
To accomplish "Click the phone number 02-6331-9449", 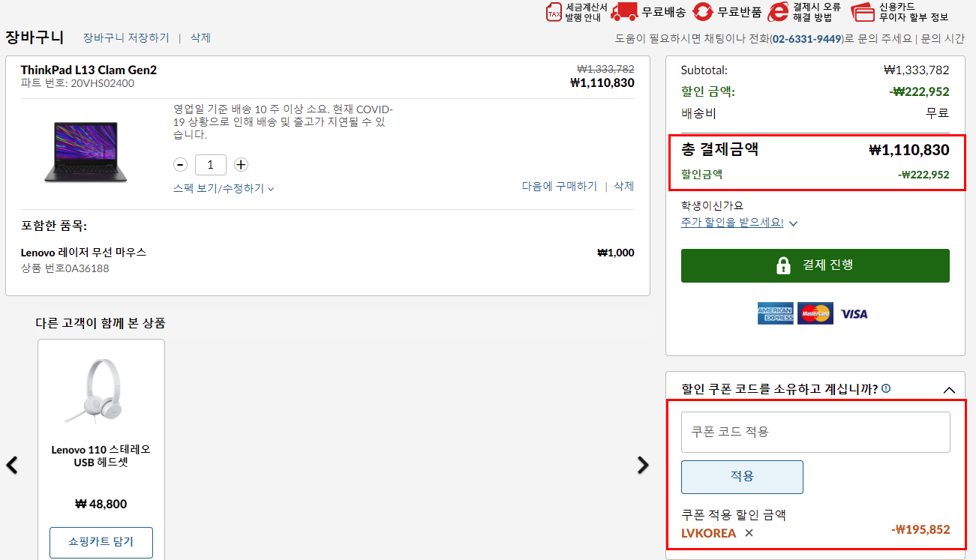I will tap(807, 38).
